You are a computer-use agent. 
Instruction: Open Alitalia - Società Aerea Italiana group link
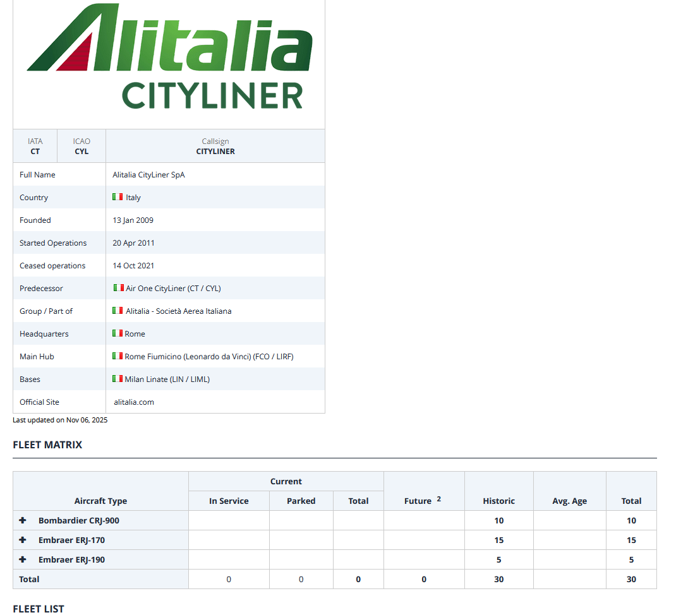point(178,311)
